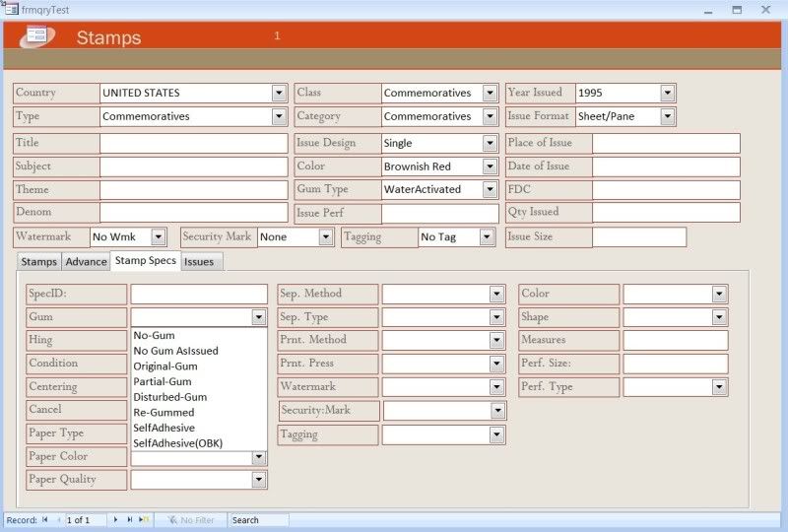Click the Subject input field
This screenshot has height=532, width=788.
click(193, 166)
